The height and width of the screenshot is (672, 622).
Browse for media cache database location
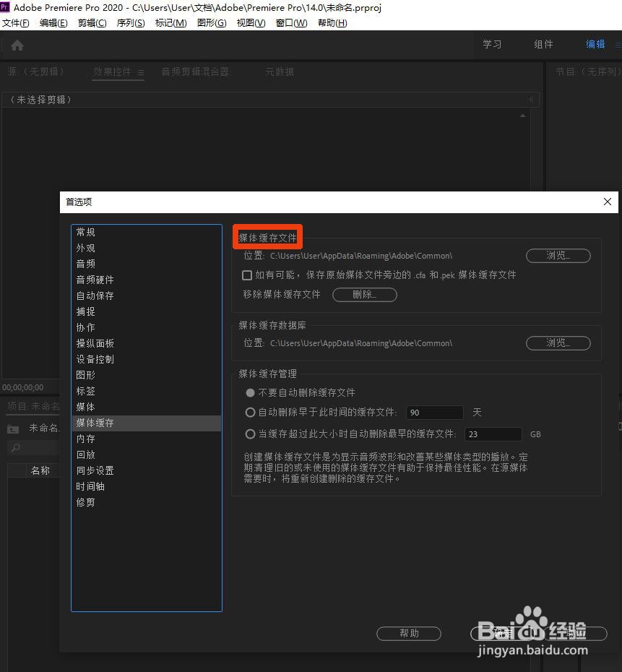pyautogui.click(x=558, y=343)
